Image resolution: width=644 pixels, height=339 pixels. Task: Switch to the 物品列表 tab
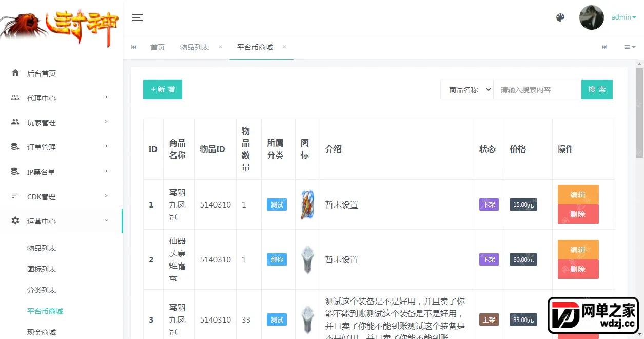pos(194,47)
